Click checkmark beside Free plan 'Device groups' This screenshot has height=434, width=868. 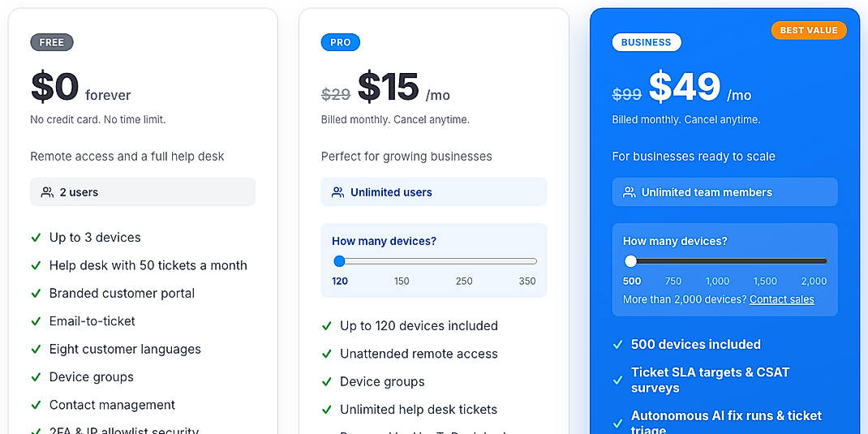pyautogui.click(x=36, y=377)
